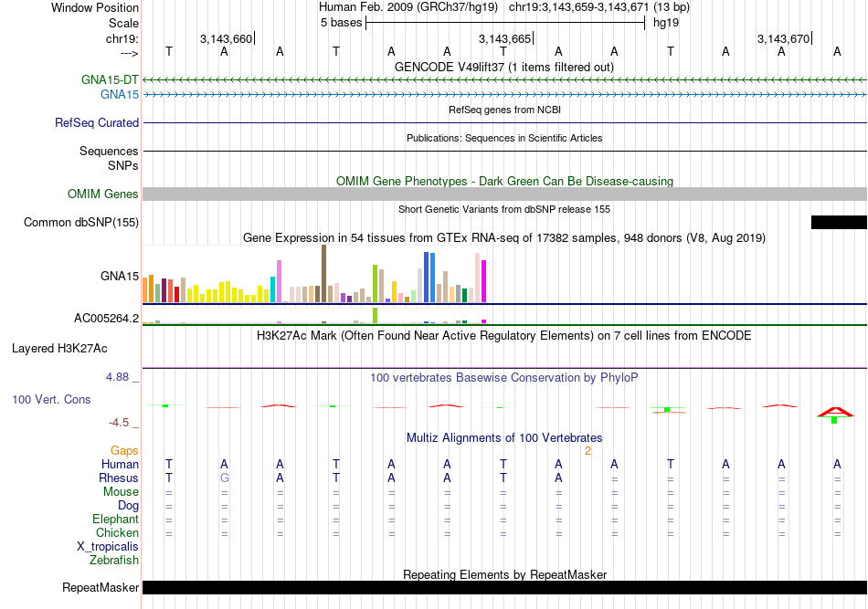Open the GENCODE V49lift37 track title
The height and width of the screenshot is (609, 868).
coord(504,68)
